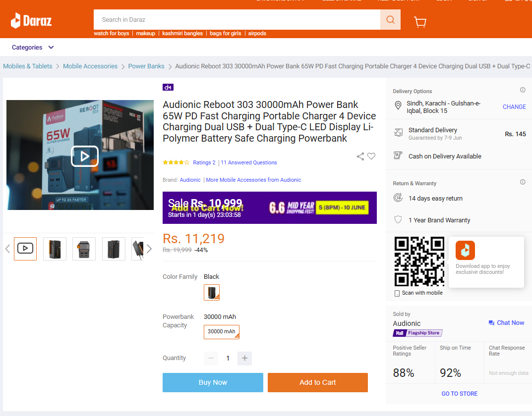Select second thumbnail with orange-edged power bank
The height and width of the screenshot is (416, 532).
55,249
